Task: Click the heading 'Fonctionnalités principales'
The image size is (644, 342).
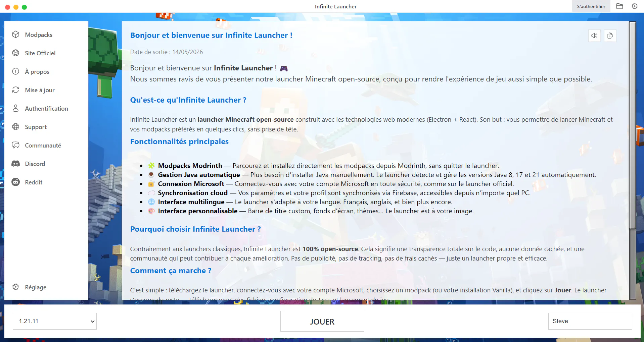Action: (x=179, y=141)
